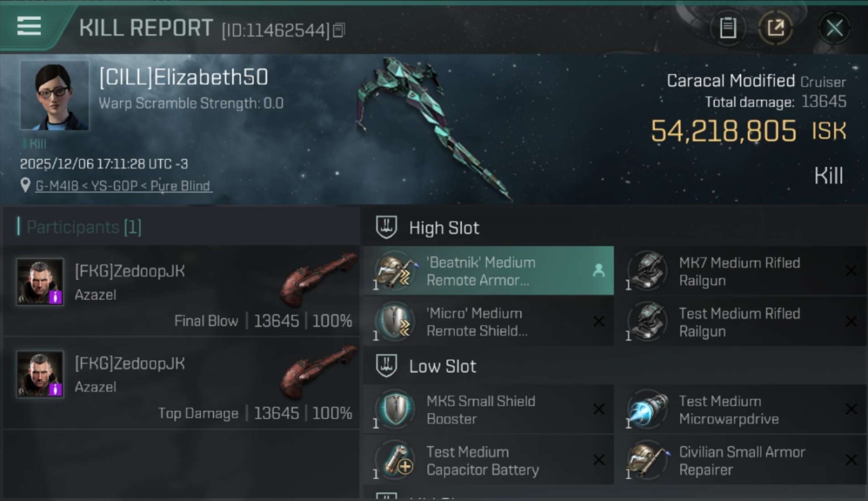The image size is (868, 501).
Task: Open ZedoopJK's Final Blow participant entry
Action: pyautogui.click(x=182, y=290)
